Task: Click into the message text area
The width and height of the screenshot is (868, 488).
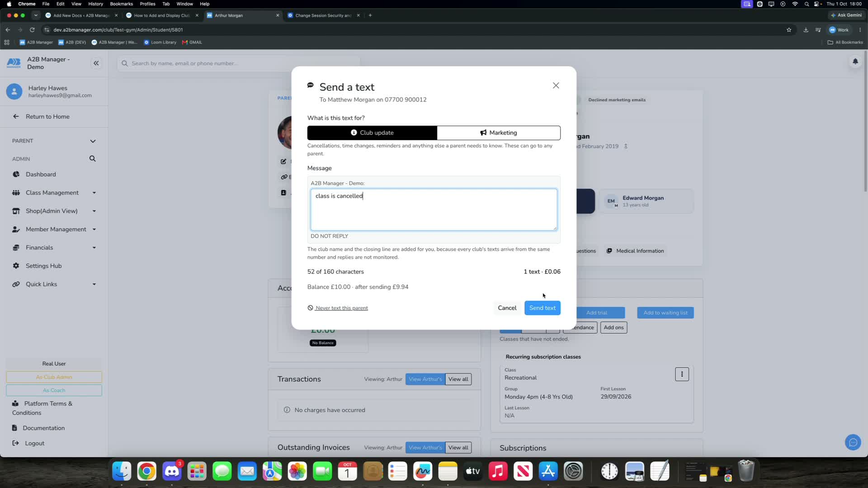Action: [x=434, y=210]
